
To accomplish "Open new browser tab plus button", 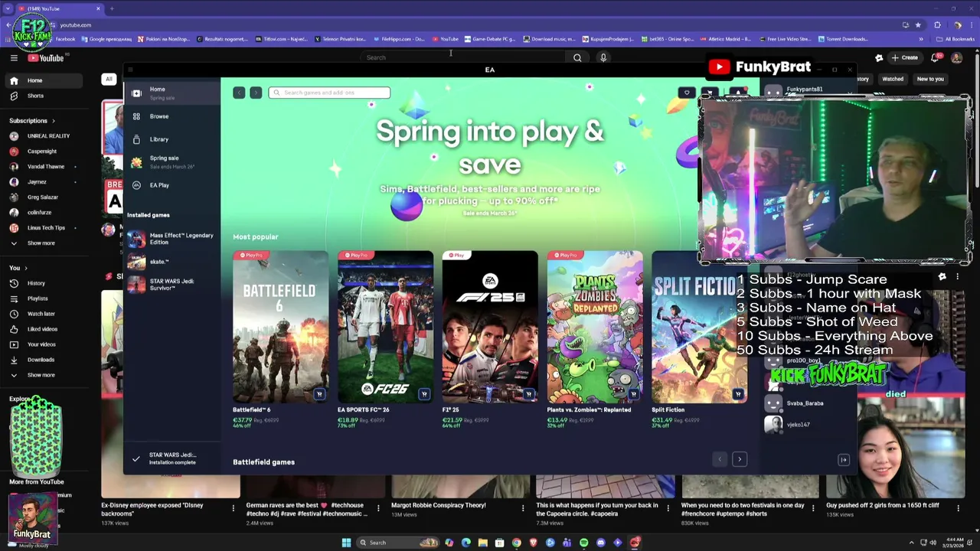I will pos(112,8).
